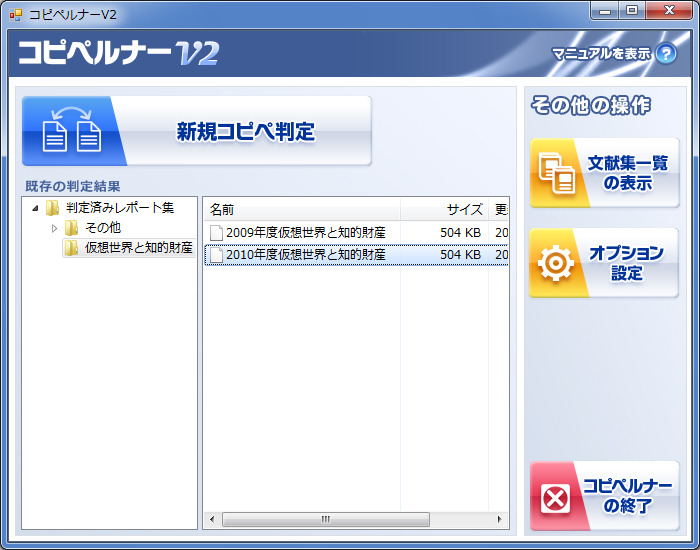
Task: Click the file icon beside 2010年度仮想世界と知的財産
Action: [x=216, y=255]
